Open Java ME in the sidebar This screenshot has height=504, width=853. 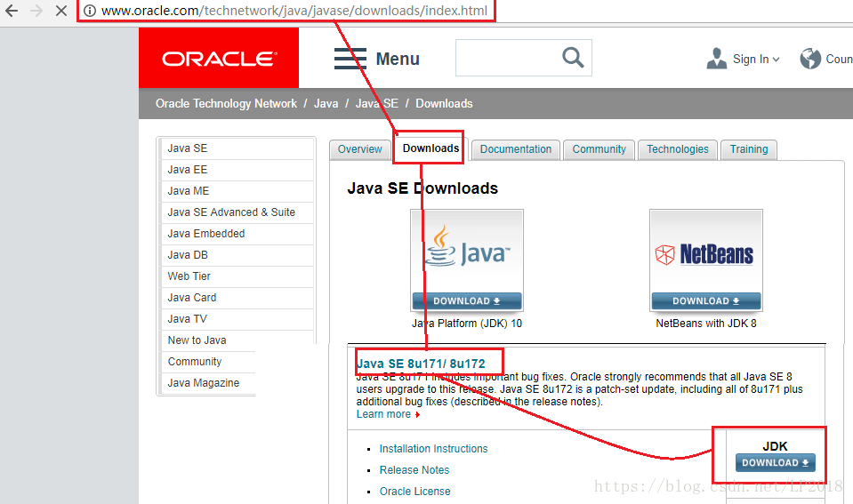click(x=237, y=191)
